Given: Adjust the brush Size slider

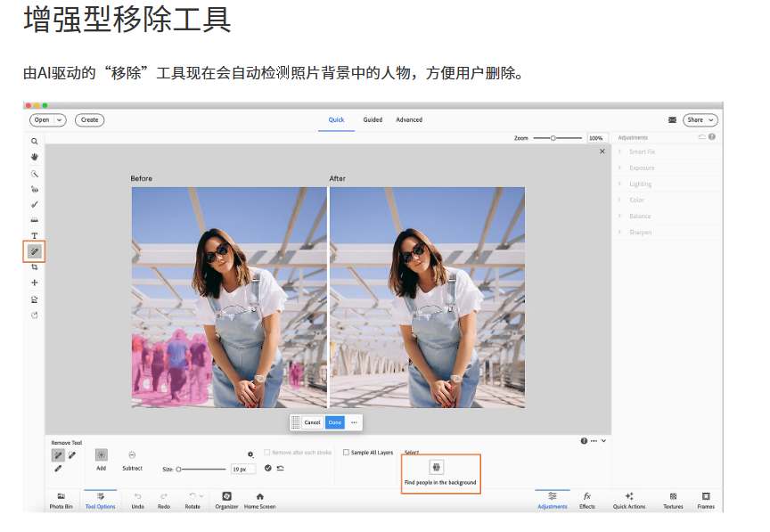Looking at the screenshot, I should coord(201,469).
